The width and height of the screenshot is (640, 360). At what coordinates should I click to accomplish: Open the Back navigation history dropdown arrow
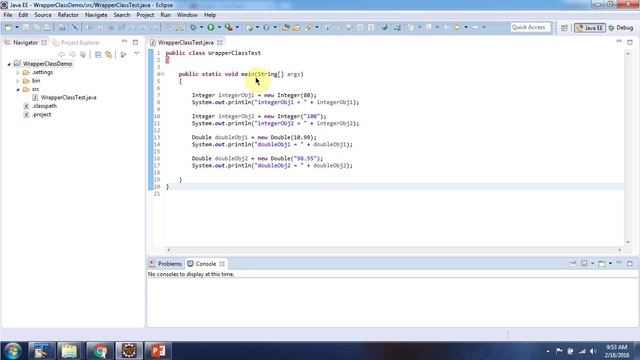[x=466, y=27]
